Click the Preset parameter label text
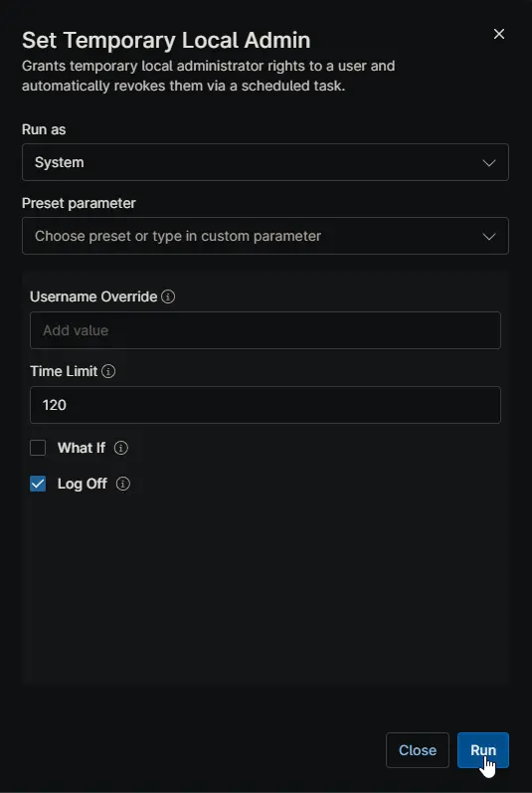 [x=79, y=203]
